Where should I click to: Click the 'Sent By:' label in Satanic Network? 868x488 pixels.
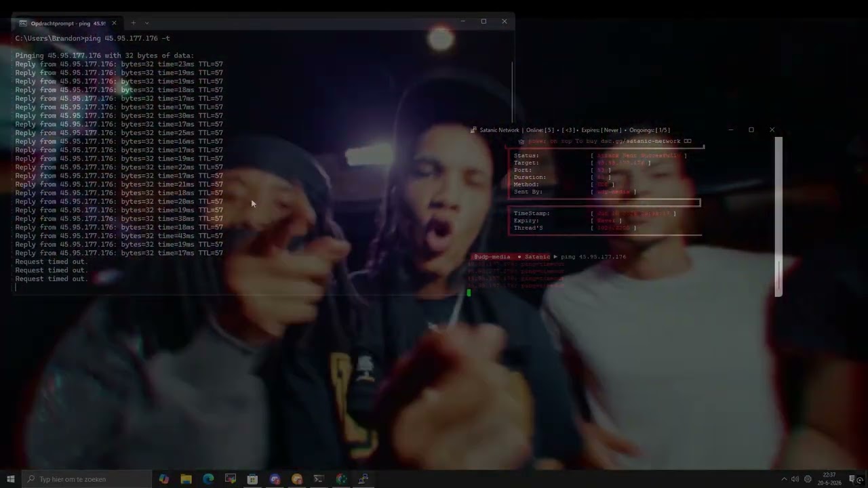tap(528, 192)
